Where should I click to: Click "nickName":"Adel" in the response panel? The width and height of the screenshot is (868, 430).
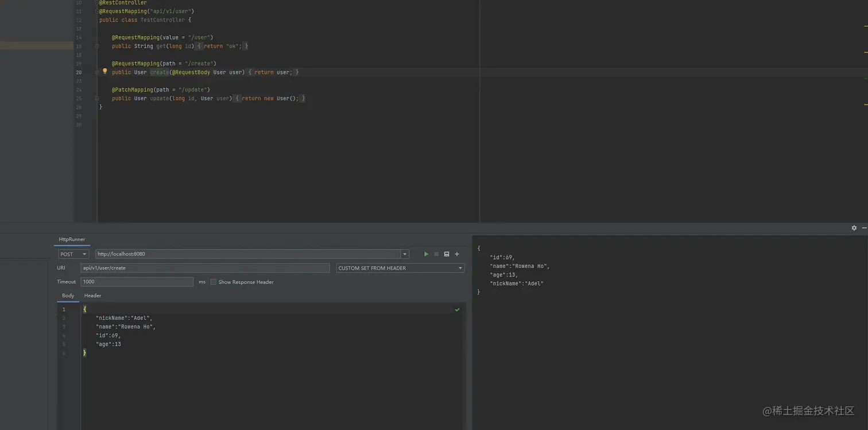[517, 284]
